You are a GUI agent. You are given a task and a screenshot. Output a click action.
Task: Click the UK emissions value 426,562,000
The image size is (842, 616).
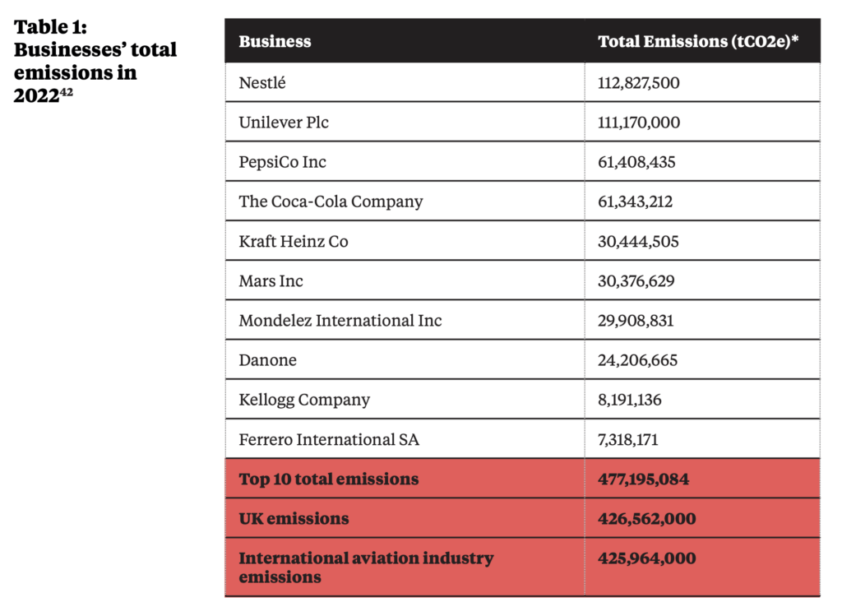(646, 518)
